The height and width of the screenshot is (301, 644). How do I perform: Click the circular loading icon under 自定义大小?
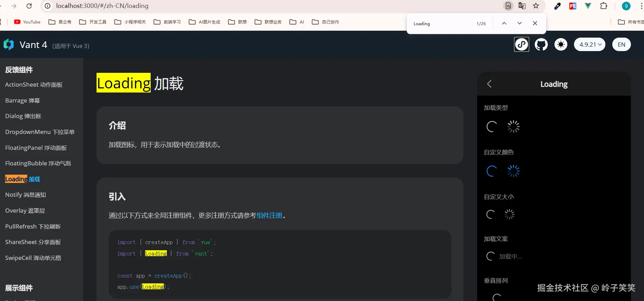pos(491,214)
